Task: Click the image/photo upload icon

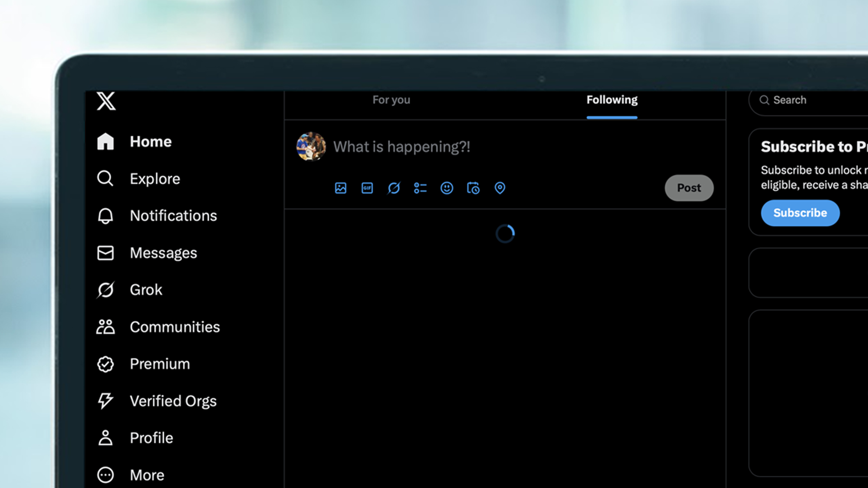Action: (x=340, y=188)
